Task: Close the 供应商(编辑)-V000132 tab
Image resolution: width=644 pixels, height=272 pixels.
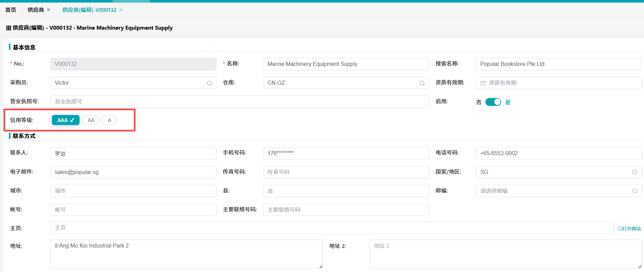Action: [x=121, y=10]
